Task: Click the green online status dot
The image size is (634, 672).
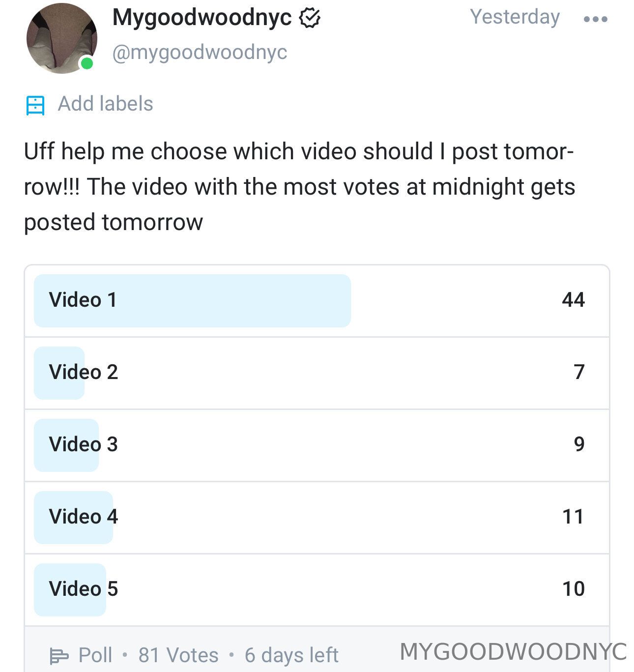Action: pyautogui.click(x=87, y=63)
